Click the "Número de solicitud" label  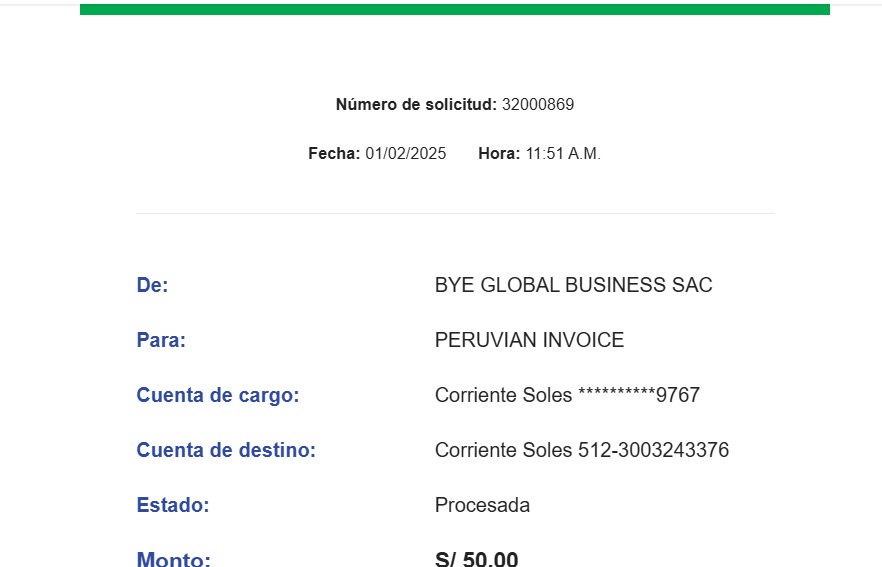pos(416,105)
